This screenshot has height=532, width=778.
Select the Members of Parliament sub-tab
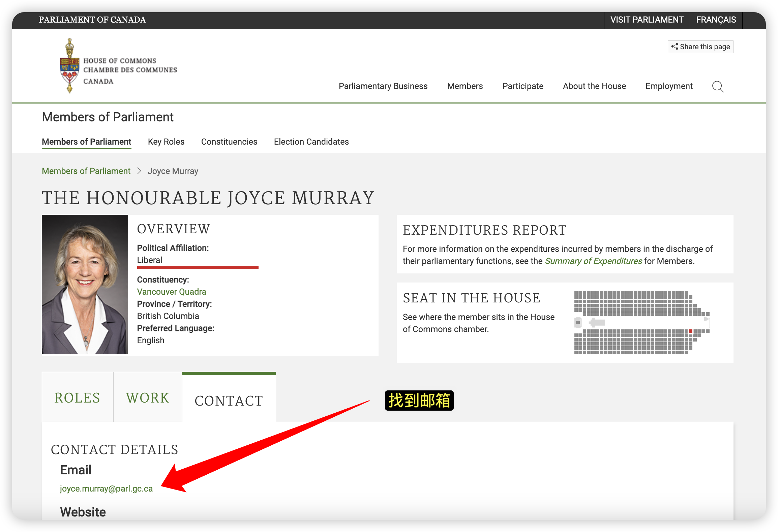click(x=87, y=142)
